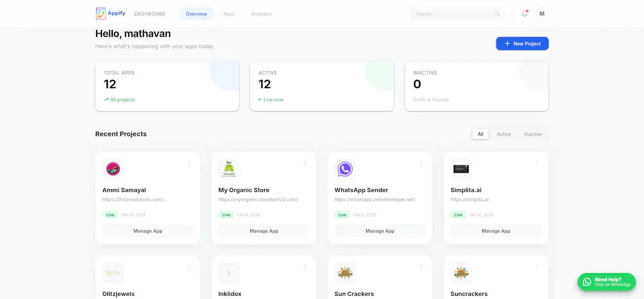Viewport: 644px width, 299px height.
Task: Click the All projects trend text
Action: [122, 100]
